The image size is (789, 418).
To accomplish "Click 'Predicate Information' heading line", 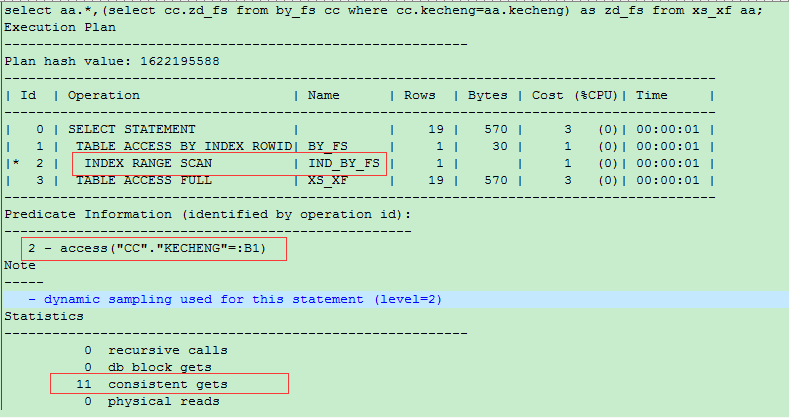I will [207, 214].
